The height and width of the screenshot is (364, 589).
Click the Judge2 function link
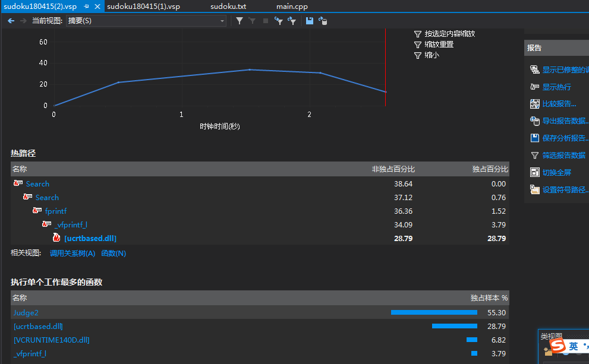click(26, 312)
